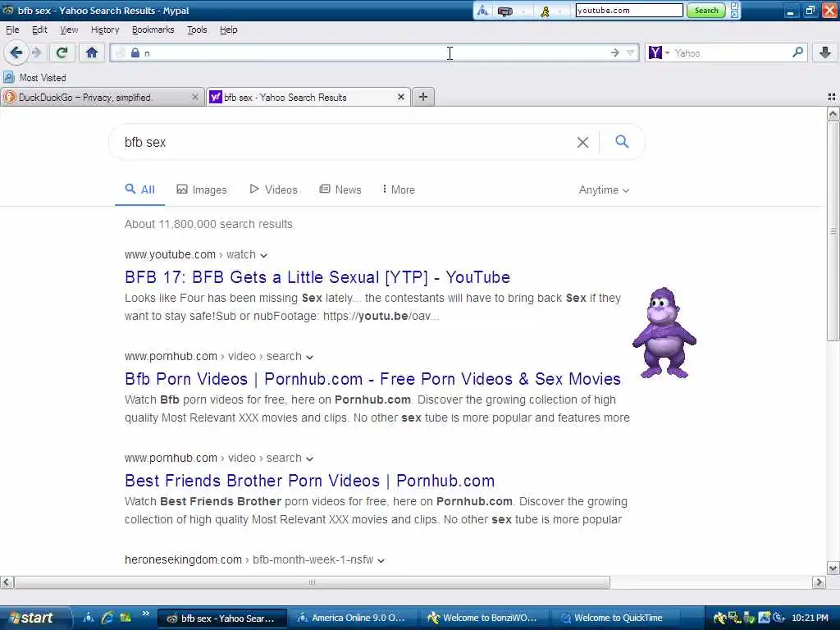Launch Internet Explorer from Quick Launch
The width and height of the screenshot is (840, 630).
coord(107,618)
